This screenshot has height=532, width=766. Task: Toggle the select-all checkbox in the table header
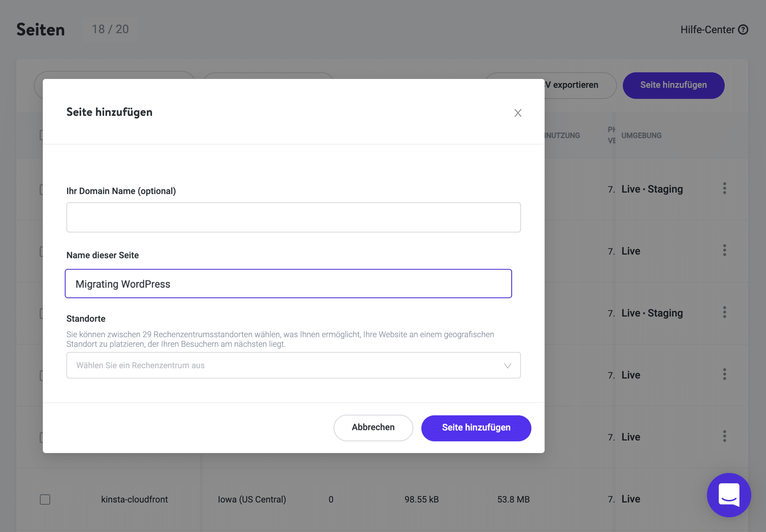[x=43, y=135]
